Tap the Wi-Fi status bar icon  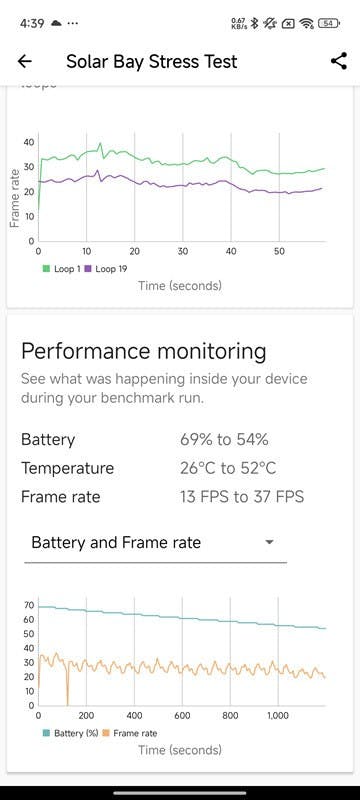[306, 23]
